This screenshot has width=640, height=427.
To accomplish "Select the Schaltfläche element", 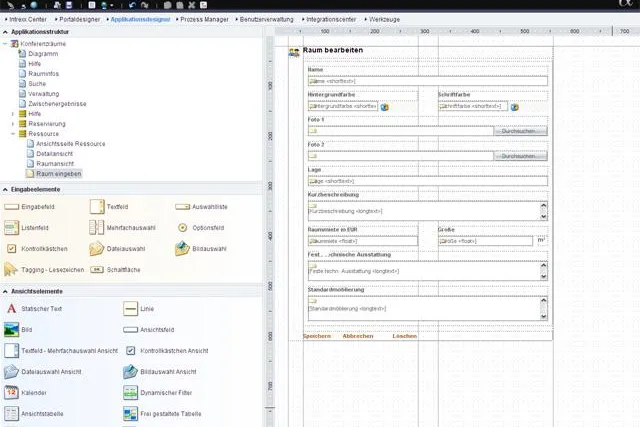I will pos(116,270).
